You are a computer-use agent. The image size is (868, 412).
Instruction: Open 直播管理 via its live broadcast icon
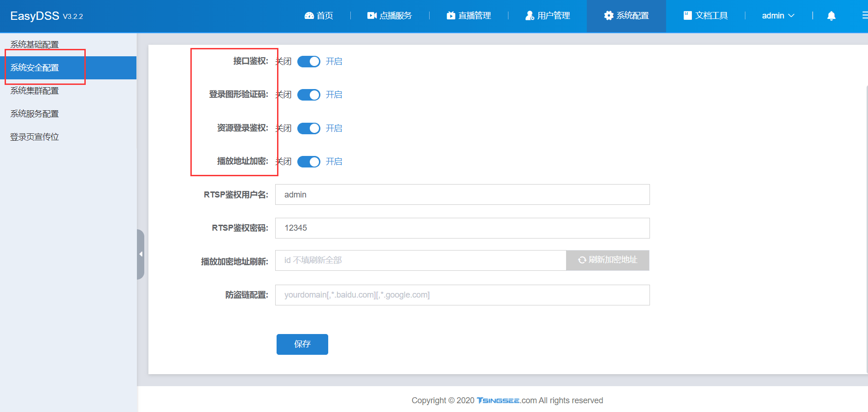[450, 16]
